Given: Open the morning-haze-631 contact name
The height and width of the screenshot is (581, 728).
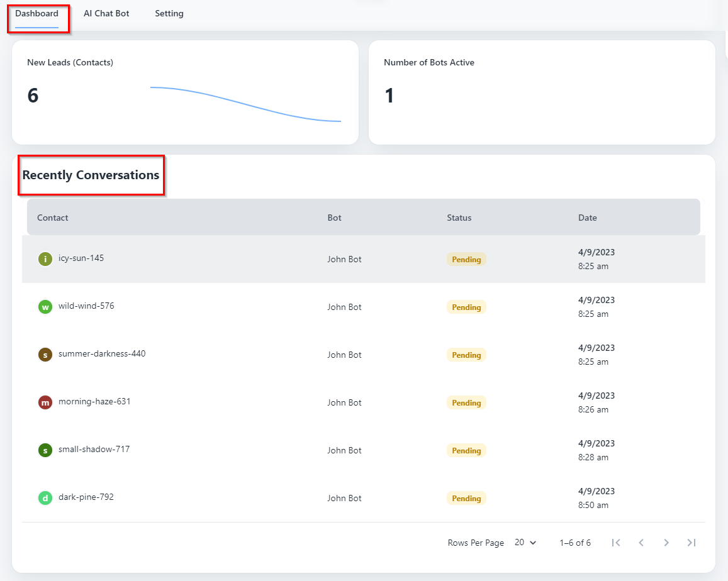Looking at the screenshot, I should coord(94,402).
